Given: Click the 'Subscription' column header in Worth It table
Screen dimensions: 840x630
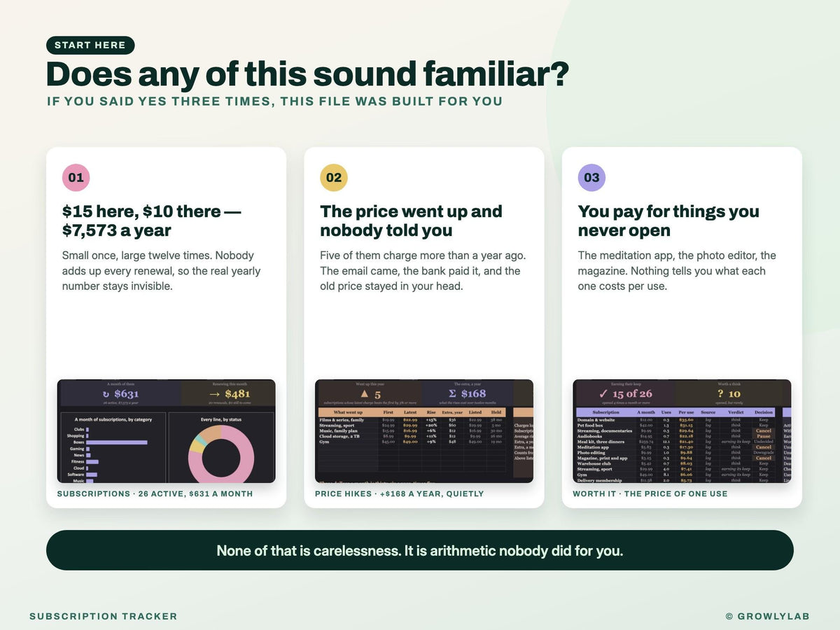Looking at the screenshot, I should 606,412.
